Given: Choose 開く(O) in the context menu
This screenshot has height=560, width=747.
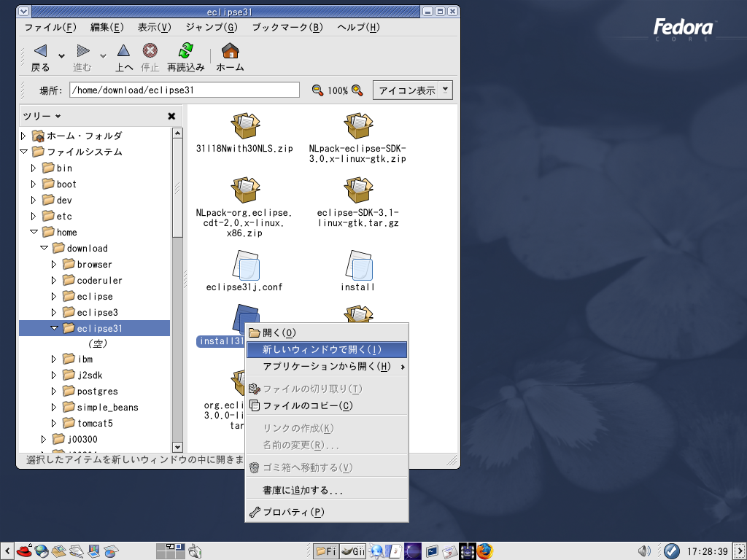Looking at the screenshot, I should 327,332.
